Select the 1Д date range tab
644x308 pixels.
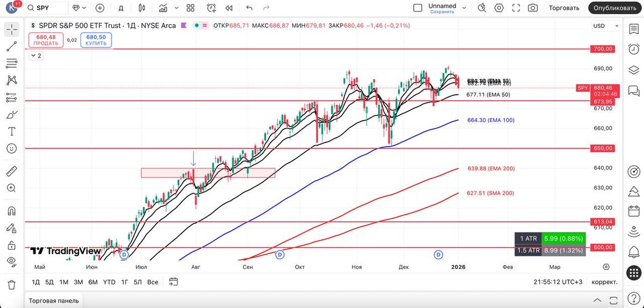[36, 282]
